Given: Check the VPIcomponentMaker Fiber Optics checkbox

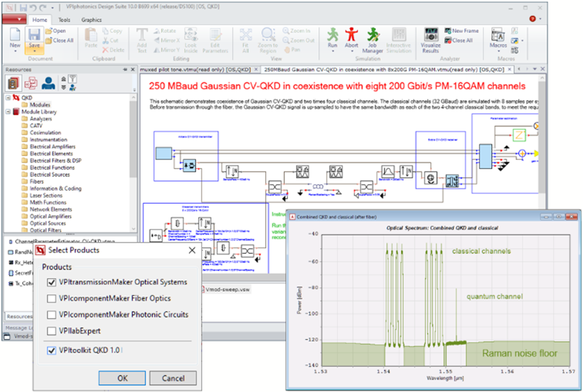Looking at the screenshot, I should pyautogui.click(x=52, y=299).
